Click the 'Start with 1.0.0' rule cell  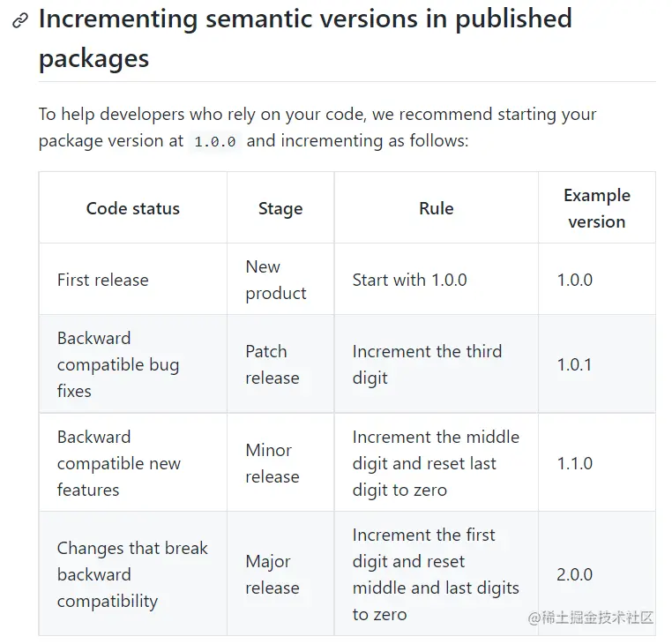(437, 280)
